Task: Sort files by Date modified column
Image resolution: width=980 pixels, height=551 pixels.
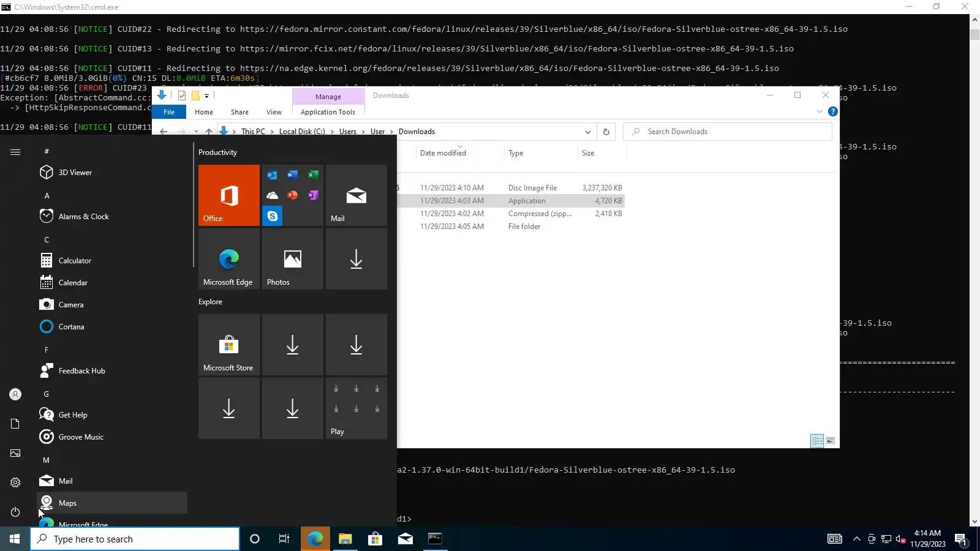Action: (461, 153)
